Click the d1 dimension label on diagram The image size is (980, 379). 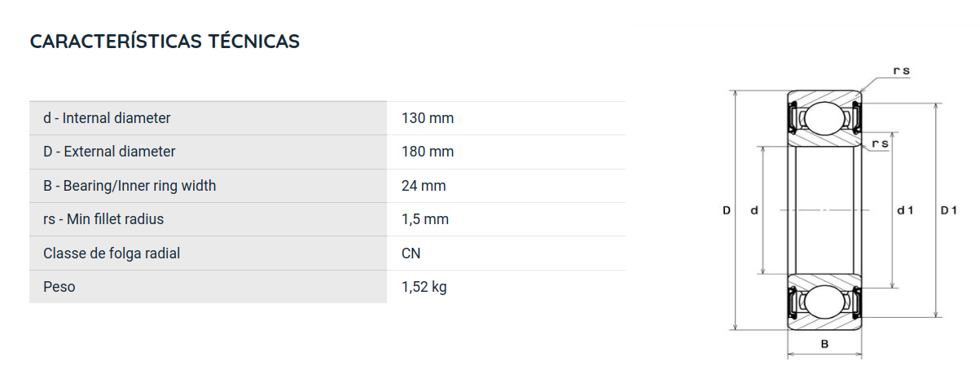[905, 210]
